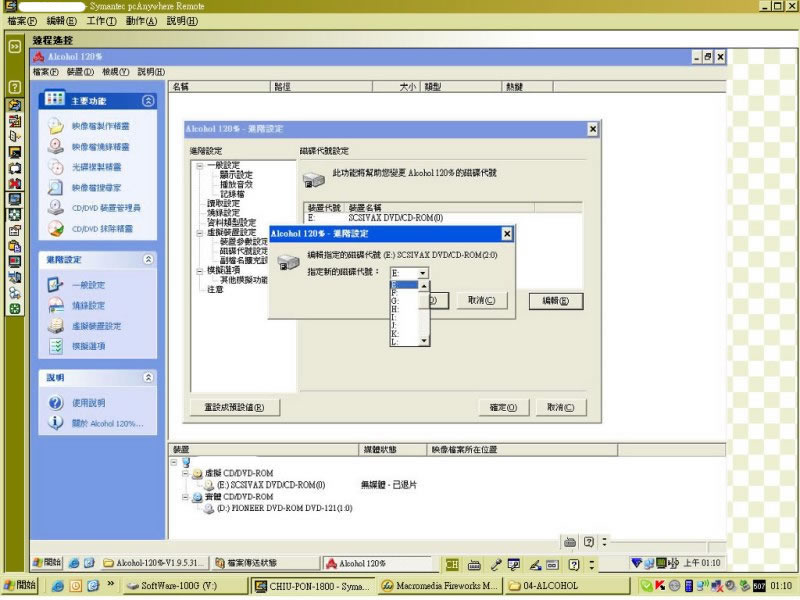Click 確定(O) in 進階設定 dialog
The width and height of the screenshot is (800, 600).
pyautogui.click(x=504, y=408)
